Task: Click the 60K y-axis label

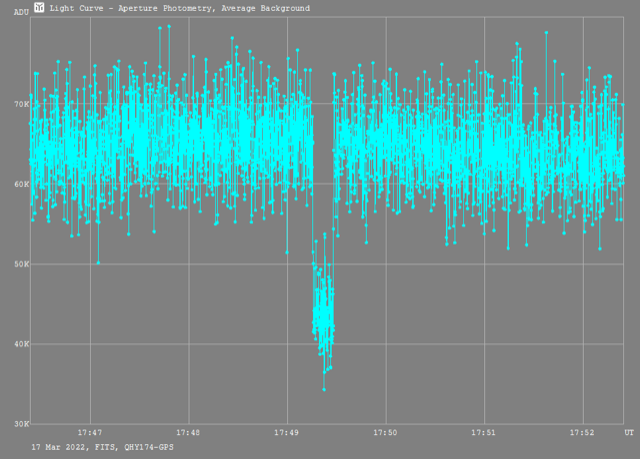Action: click(x=22, y=184)
